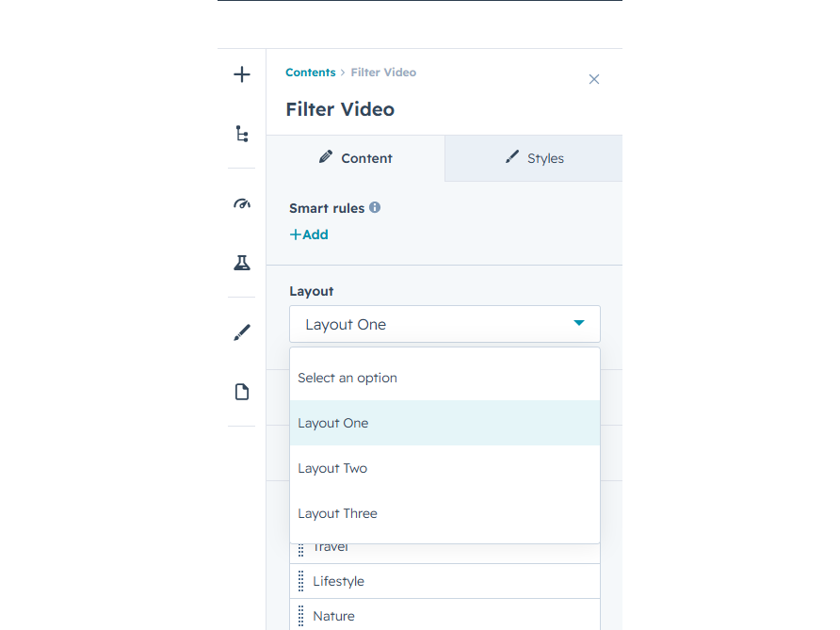Select the Lifestyle list item

tap(444, 581)
